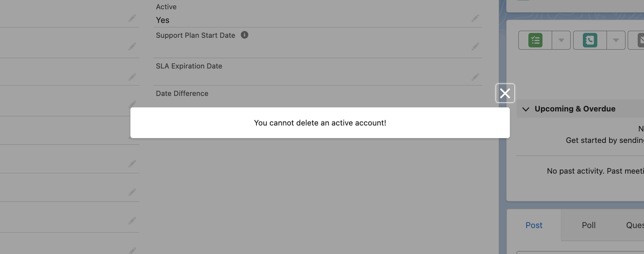644x254 pixels.
Task: Open dropdown arrow next to New Task icon
Action: point(561,40)
